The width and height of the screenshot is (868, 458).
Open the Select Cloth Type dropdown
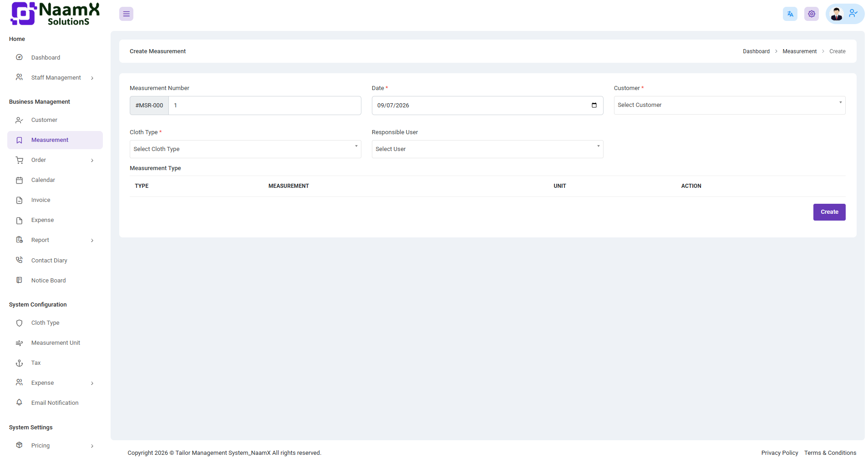point(245,149)
